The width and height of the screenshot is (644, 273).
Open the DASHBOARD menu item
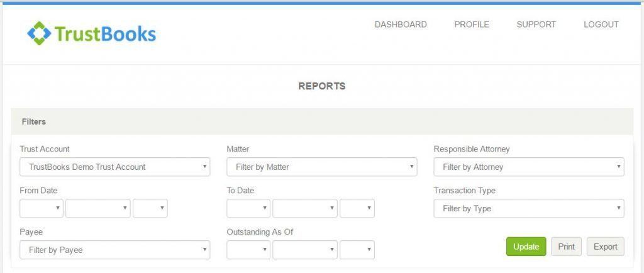pyautogui.click(x=401, y=25)
